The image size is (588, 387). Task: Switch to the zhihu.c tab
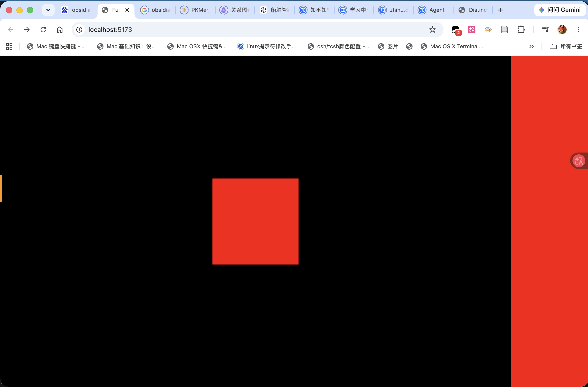point(393,10)
